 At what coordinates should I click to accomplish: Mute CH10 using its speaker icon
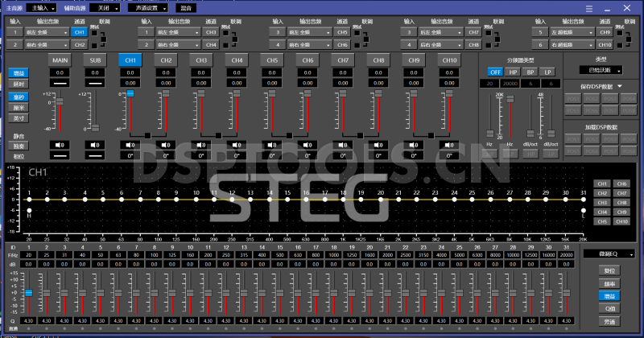pos(448,145)
